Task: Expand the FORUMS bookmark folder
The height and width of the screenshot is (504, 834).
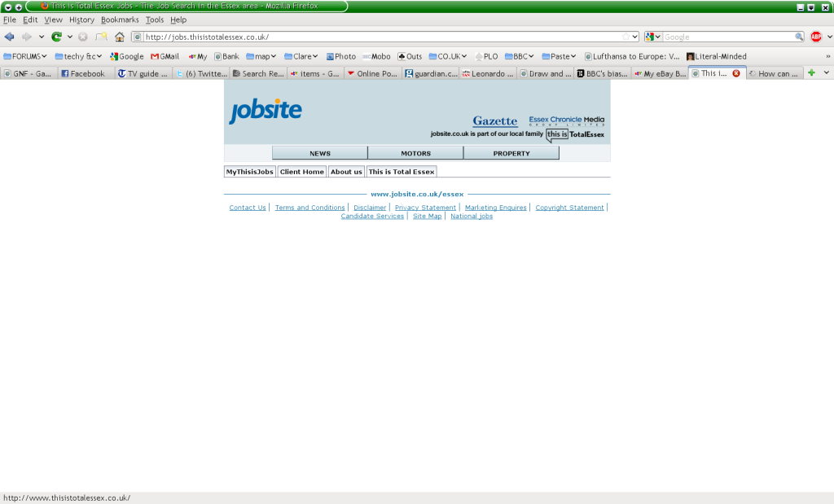Action: pos(25,56)
